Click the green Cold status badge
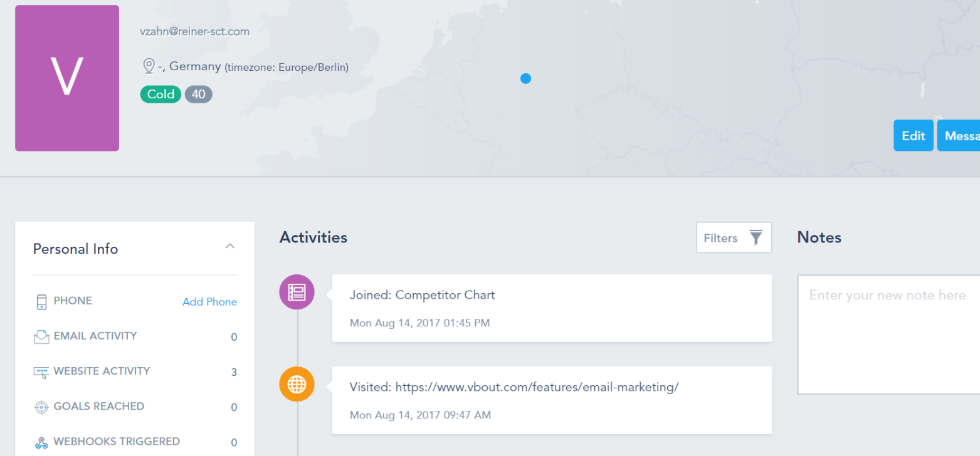Image resolution: width=980 pixels, height=456 pixels. (161, 95)
